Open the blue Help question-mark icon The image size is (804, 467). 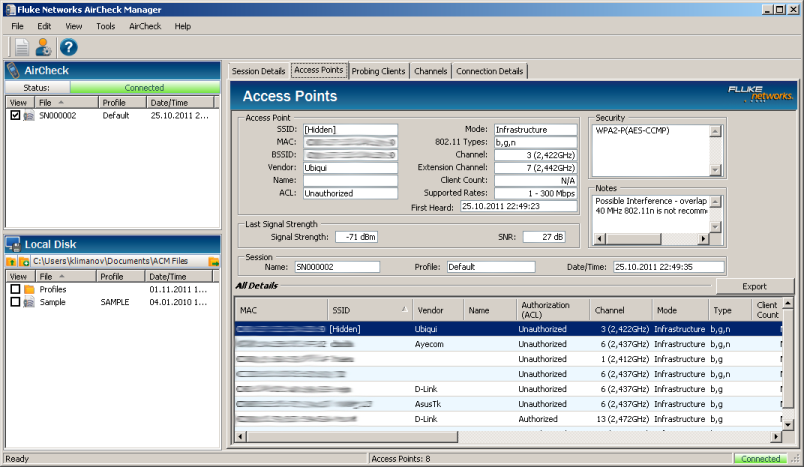[x=68, y=47]
